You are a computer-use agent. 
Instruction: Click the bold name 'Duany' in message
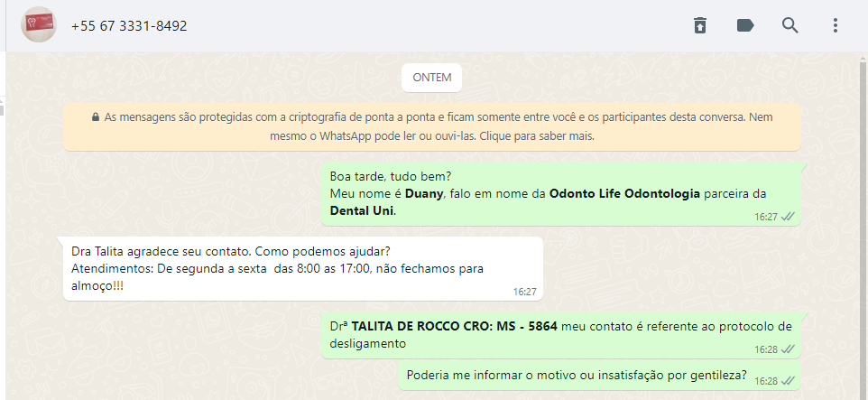click(423, 194)
